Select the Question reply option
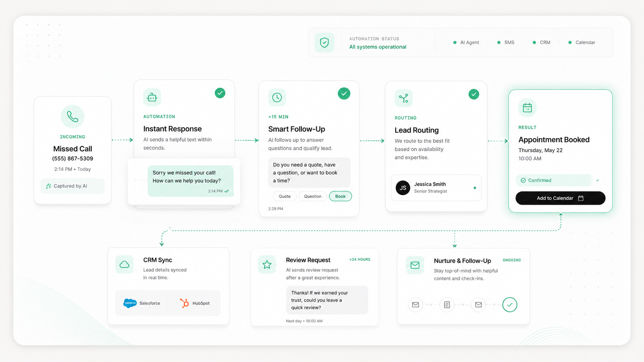Viewport: 644px width, 362px height. click(x=312, y=196)
